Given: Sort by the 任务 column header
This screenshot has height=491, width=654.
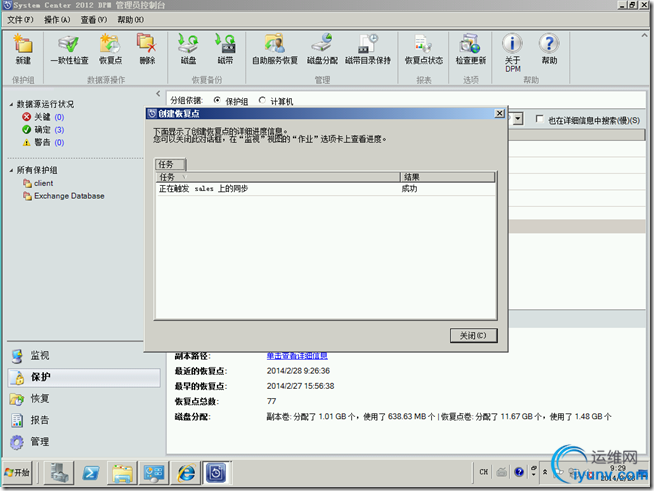Looking at the screenshot, I should click(278, 177).
